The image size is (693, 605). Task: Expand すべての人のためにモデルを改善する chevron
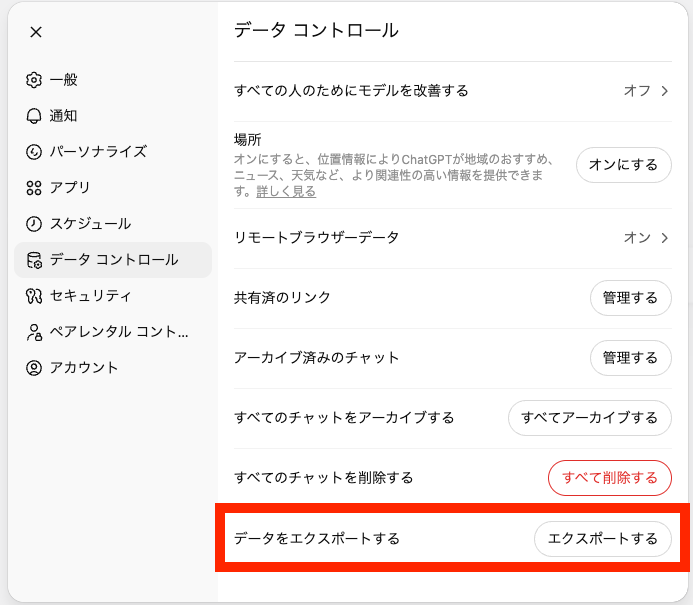click(664, 91)
